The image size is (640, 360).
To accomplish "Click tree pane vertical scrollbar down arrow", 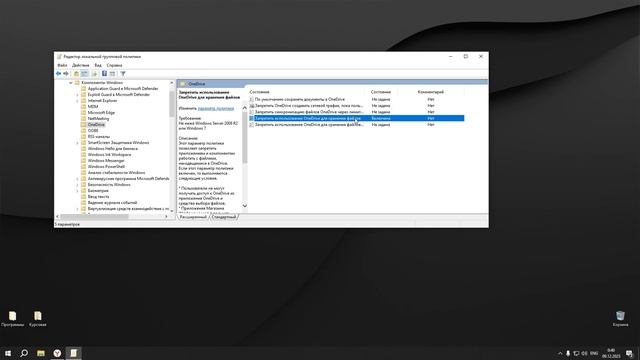I will tap(172, 211).
